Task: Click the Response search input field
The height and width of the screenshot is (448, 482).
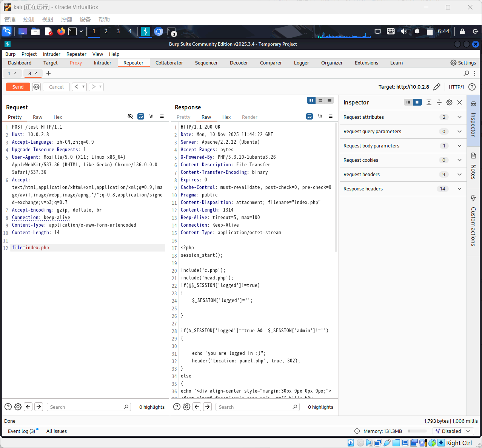Action: click(254, 407)
